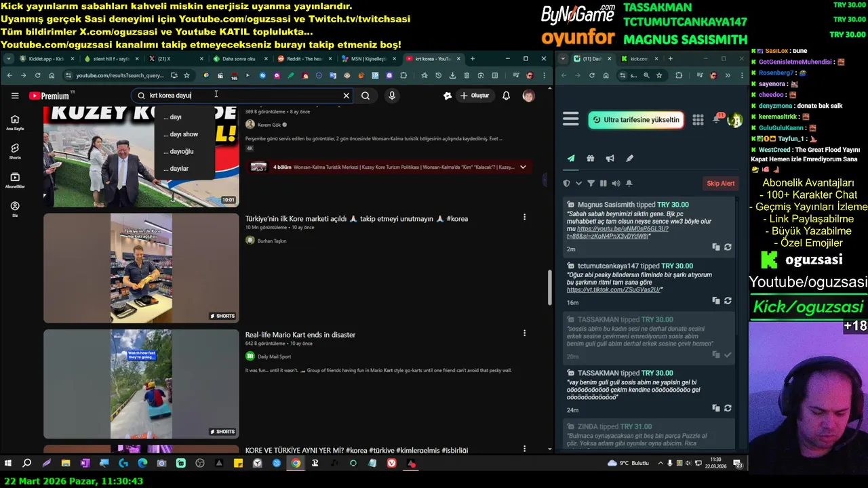Click the YouTube search magnifier button
This screenshot has width=868, height=488.
366,96
